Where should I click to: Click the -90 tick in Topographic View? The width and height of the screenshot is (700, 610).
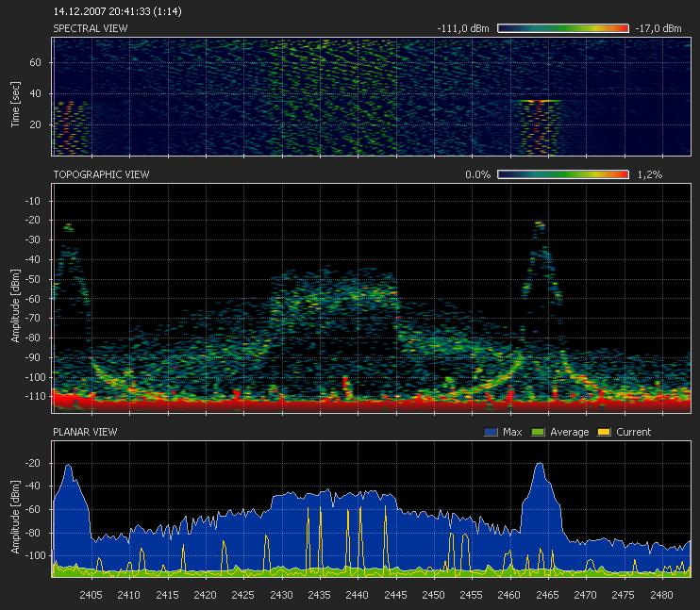(x=32, y=357)
